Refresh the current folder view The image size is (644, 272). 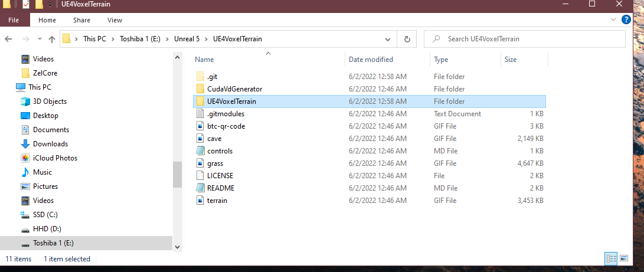point(407,39)
